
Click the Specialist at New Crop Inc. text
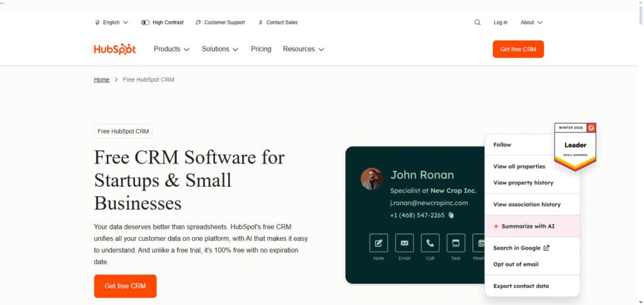pyautogui.click(x=433, y=191)
